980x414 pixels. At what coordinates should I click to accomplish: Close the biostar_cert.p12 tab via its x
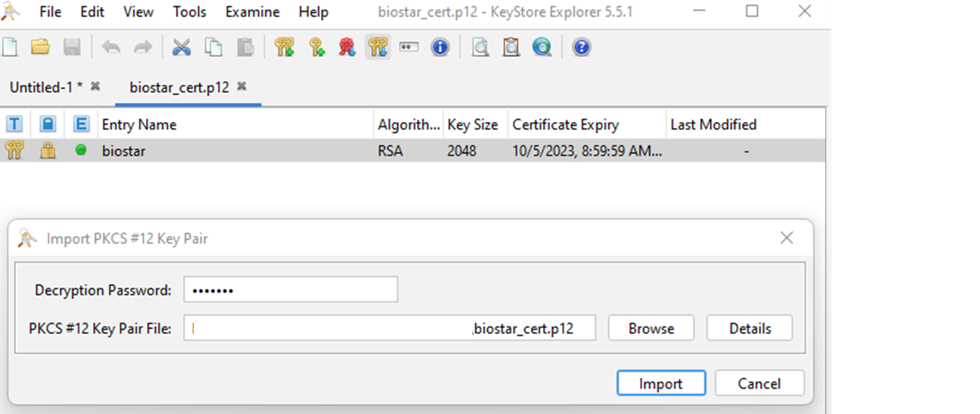coord(241,86)
